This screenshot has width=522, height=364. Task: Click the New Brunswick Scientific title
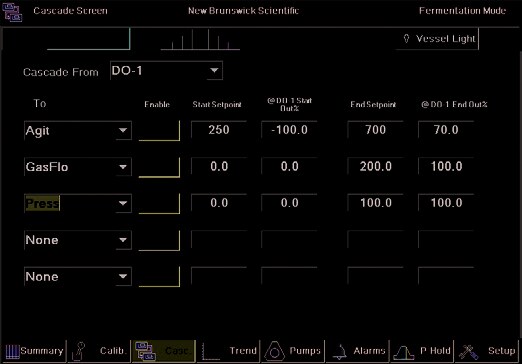pos(243,11)
